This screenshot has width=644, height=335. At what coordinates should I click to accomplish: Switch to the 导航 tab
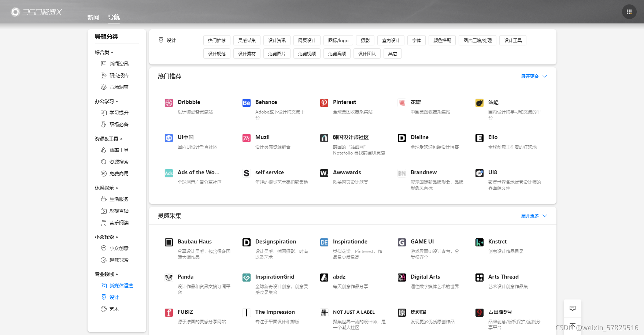click(x=114, y=17)
